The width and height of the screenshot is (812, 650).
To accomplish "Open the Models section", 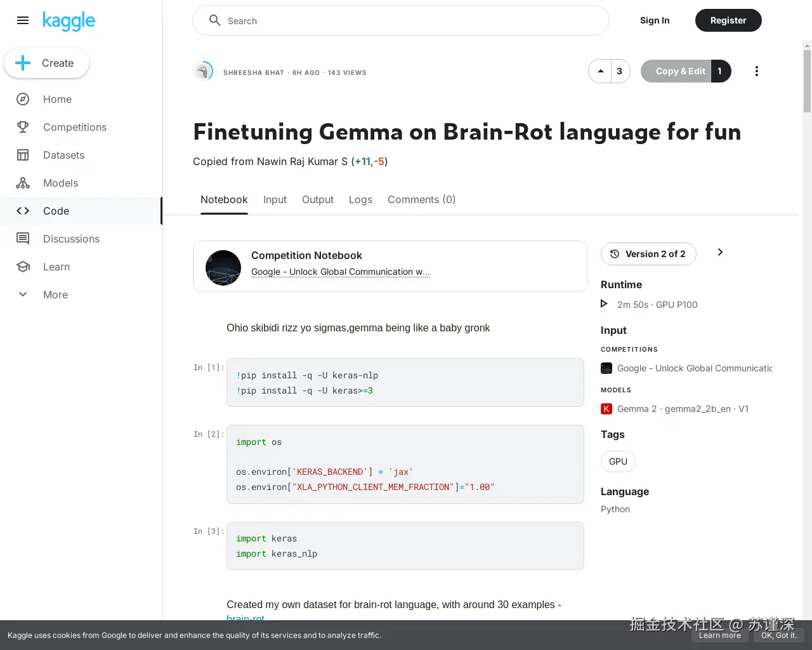I will point(60,183).
